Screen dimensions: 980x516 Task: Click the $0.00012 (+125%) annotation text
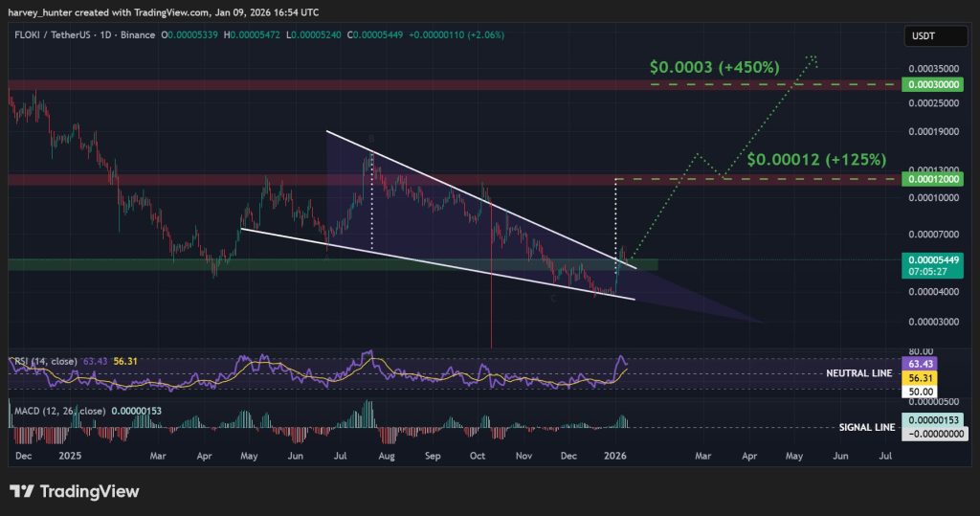(816, 160)
